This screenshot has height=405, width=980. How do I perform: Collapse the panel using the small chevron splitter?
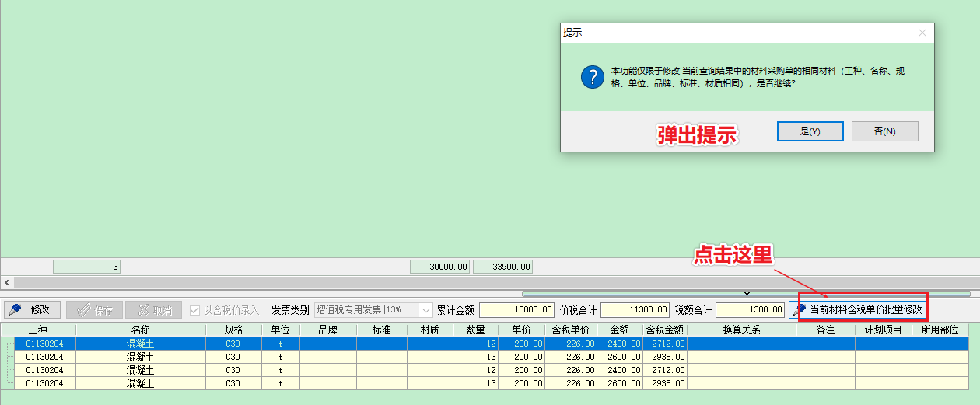(x=746, y=294)
